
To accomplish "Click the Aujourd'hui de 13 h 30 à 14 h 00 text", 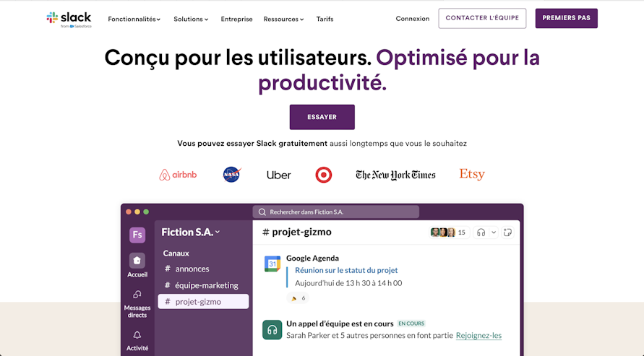I will coord(348,283).
